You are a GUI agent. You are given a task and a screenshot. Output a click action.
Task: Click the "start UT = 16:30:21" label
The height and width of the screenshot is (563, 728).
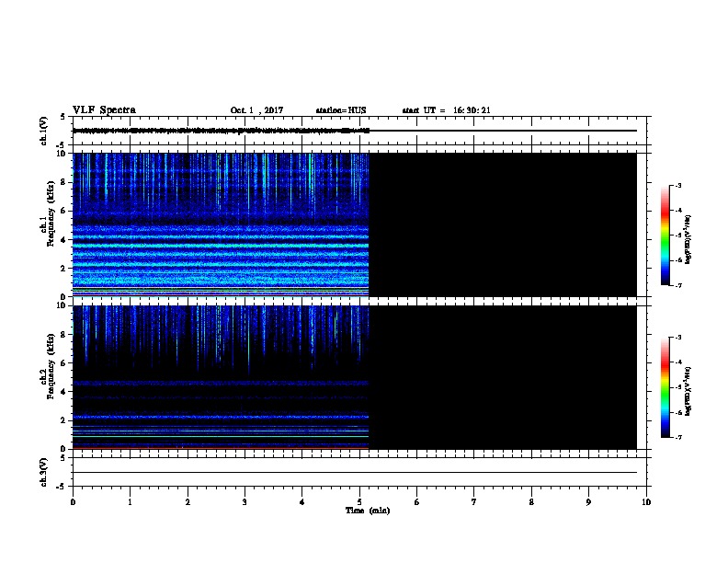(446, 110)
